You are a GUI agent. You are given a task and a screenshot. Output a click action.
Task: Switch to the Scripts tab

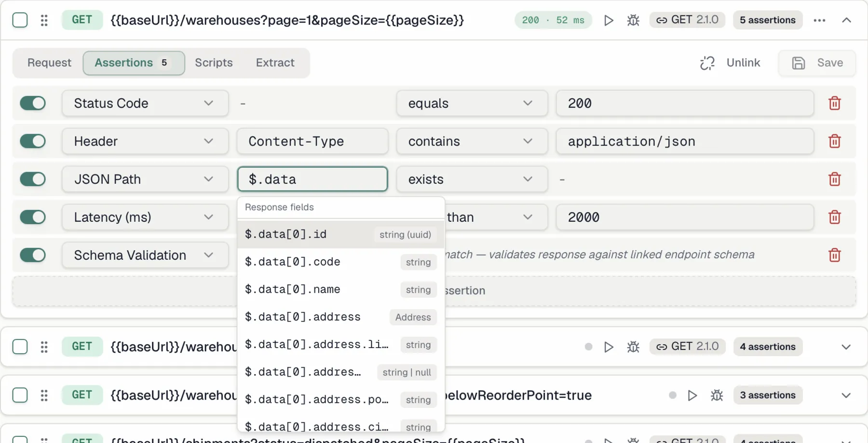pos(214,63)
